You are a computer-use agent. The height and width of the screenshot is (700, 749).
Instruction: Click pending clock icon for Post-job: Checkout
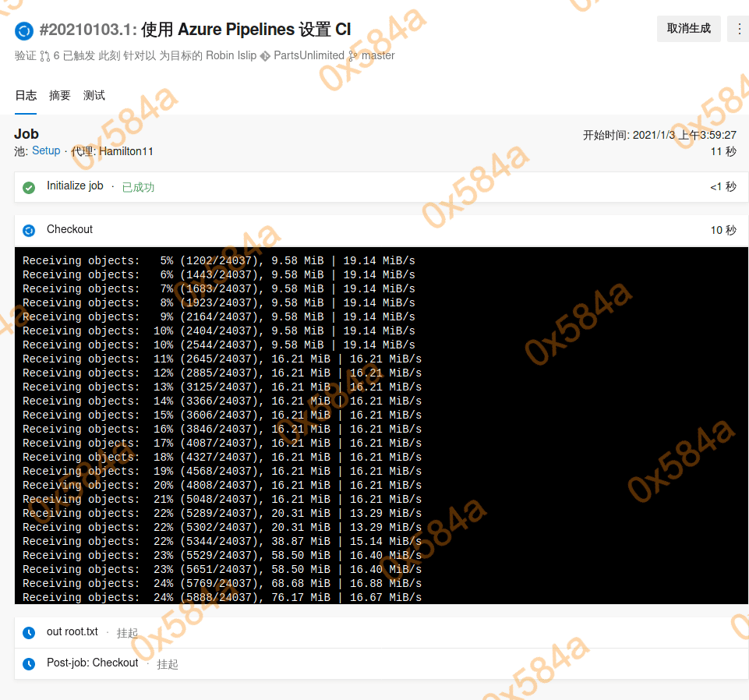[29, 664]
